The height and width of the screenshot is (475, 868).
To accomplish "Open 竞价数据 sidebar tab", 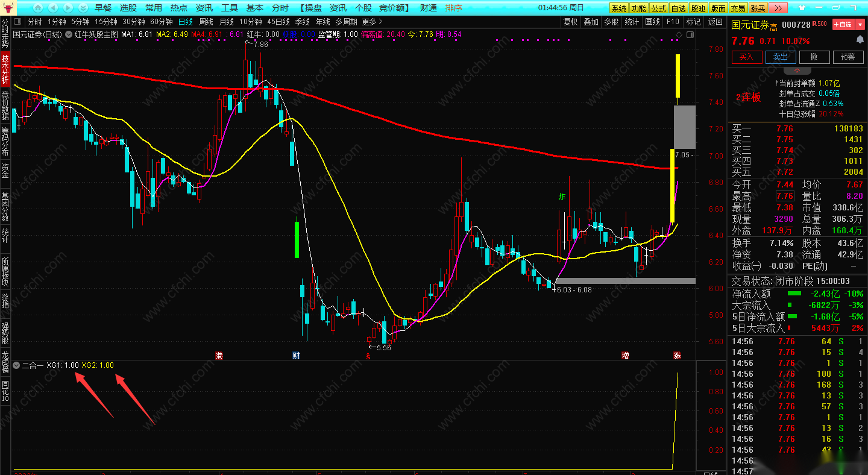I will pyautogui.click(x=5, y=105).
